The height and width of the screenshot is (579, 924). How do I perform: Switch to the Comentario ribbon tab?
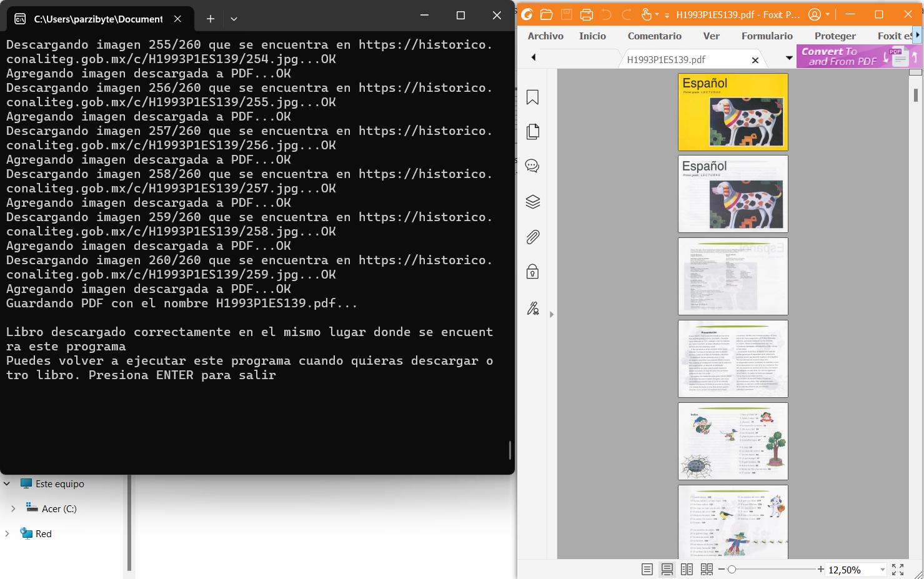[654, 36]
